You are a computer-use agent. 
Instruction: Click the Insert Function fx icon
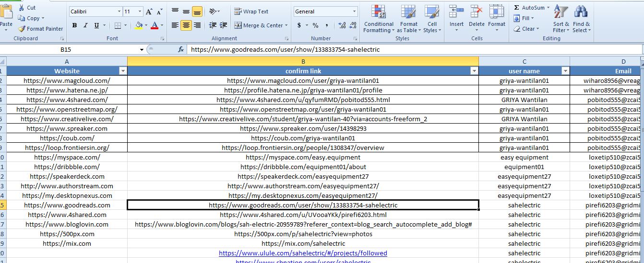[x=181, y=49]
